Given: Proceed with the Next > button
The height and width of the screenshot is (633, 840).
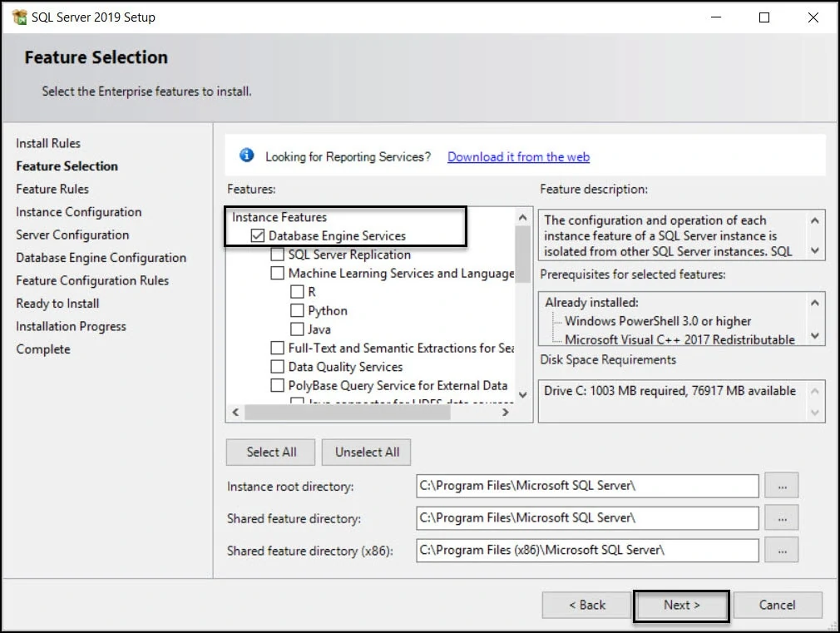Looking at the screenshot, I should 681,606.
